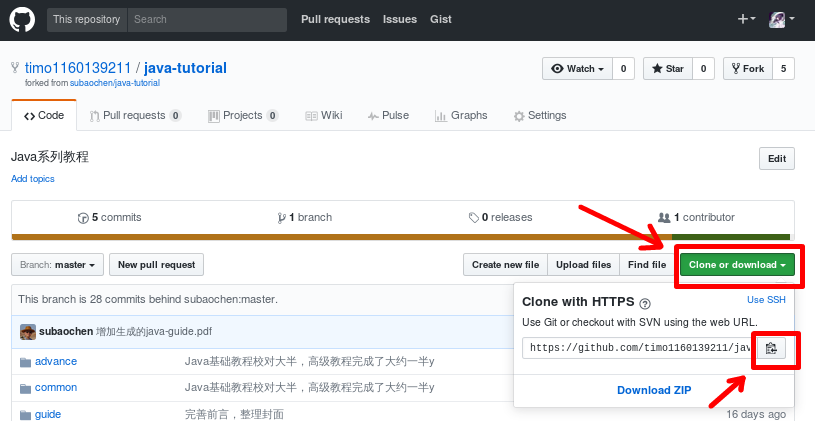This screenshot has width=815, height=421.
Task: Switch to Use SSH
Action: tap(766, 300)
